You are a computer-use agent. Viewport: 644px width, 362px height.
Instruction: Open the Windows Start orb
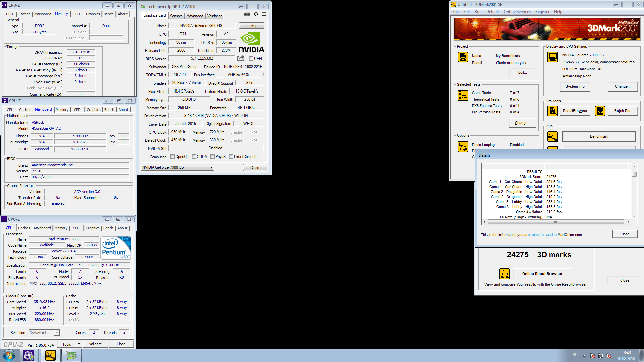click(9, 355)
